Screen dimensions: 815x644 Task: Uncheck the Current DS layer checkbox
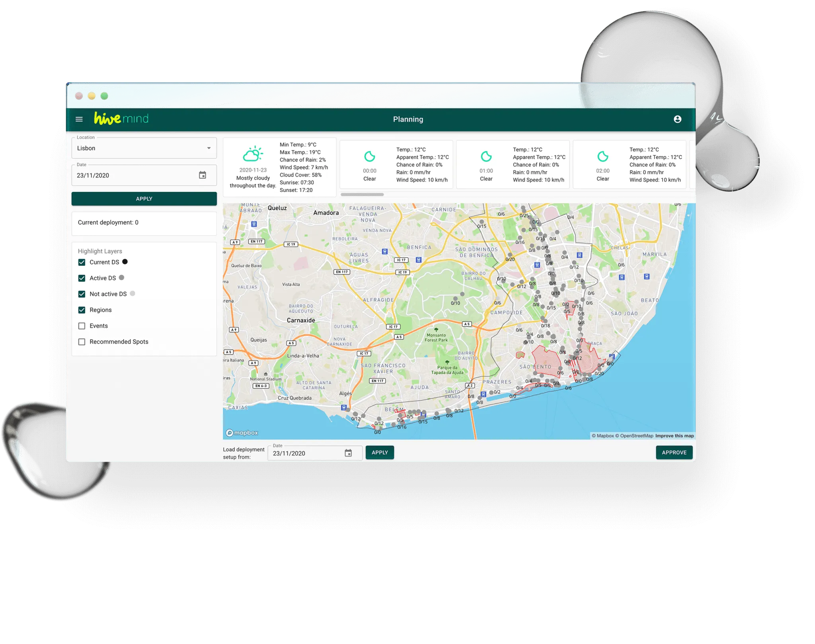(x=82, y=262)
